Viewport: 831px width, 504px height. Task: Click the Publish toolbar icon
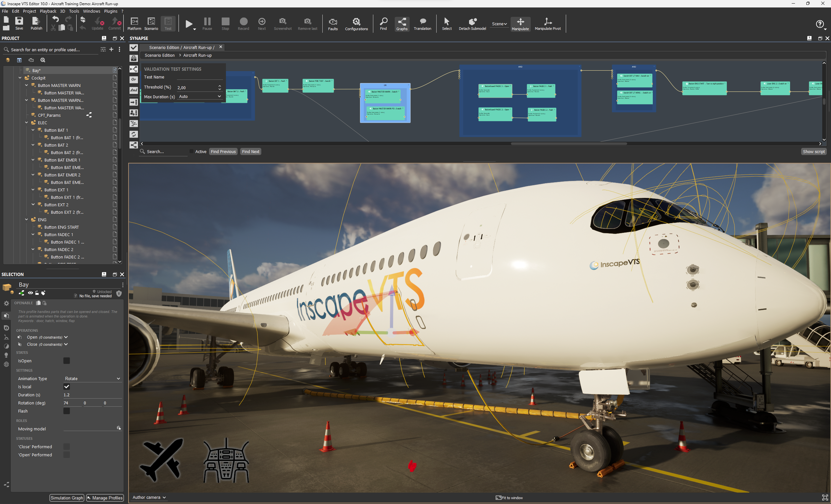click(36, 24)
